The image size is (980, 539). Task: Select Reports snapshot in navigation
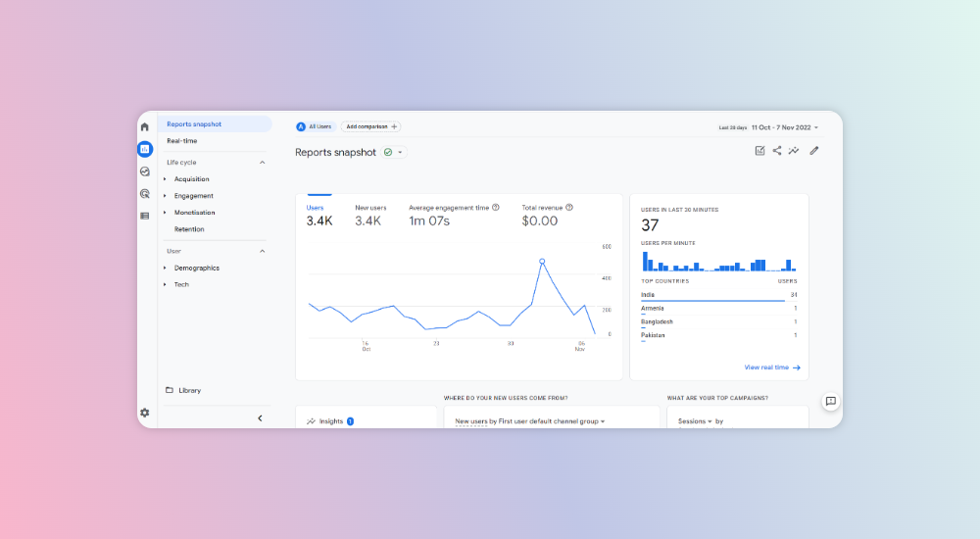[215, 123]
